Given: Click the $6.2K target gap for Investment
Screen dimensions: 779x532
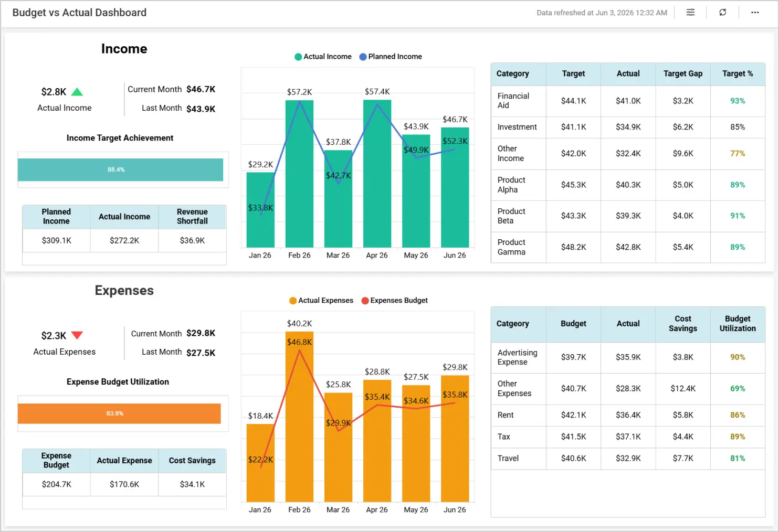Looking at the screenshot, I should [683, 127].
